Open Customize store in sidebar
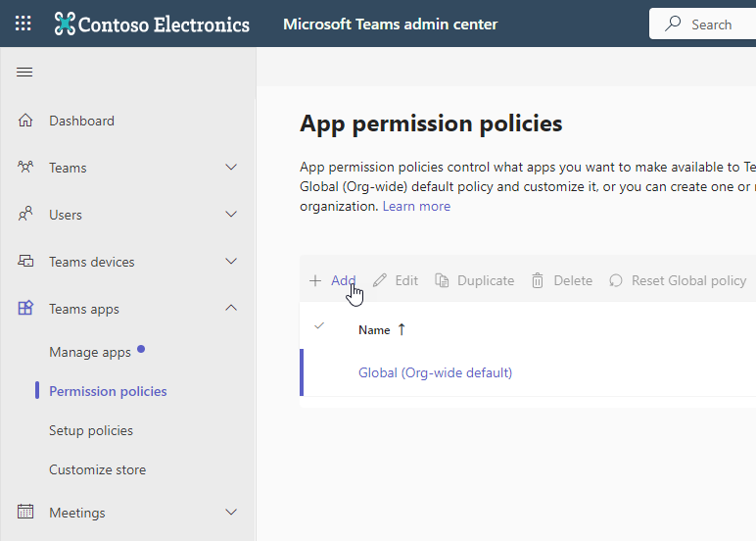This screenshot has height=541, width=756. 97,469
